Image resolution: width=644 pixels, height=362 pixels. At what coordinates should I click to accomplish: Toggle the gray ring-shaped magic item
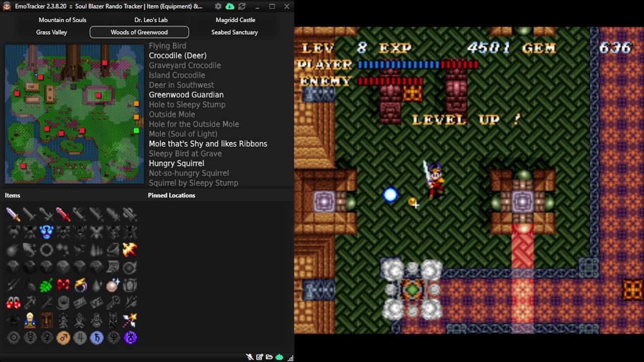tap(46, 249)
